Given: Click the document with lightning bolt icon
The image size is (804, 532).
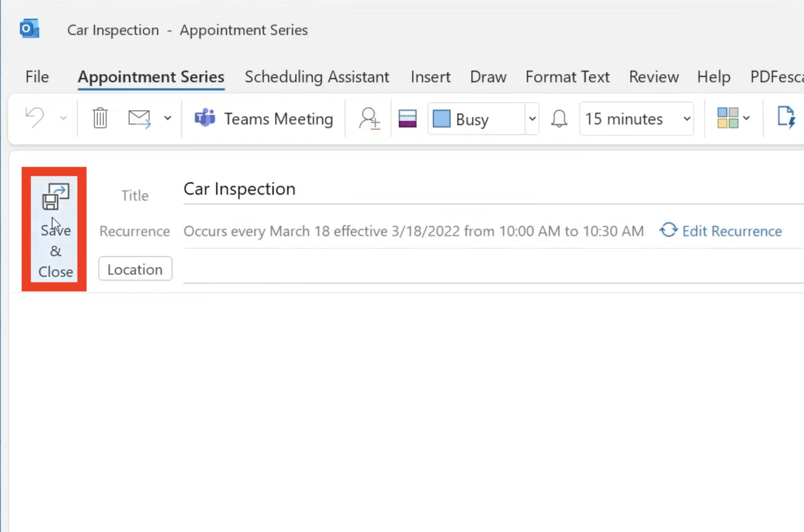Looking at the screenshot, I should [786, 118].
